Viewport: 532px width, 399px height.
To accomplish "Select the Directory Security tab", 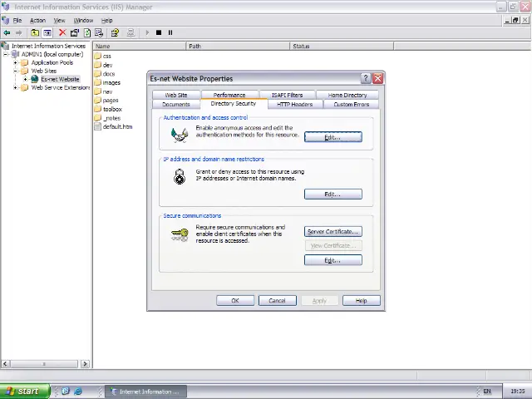I will (234, 103).
